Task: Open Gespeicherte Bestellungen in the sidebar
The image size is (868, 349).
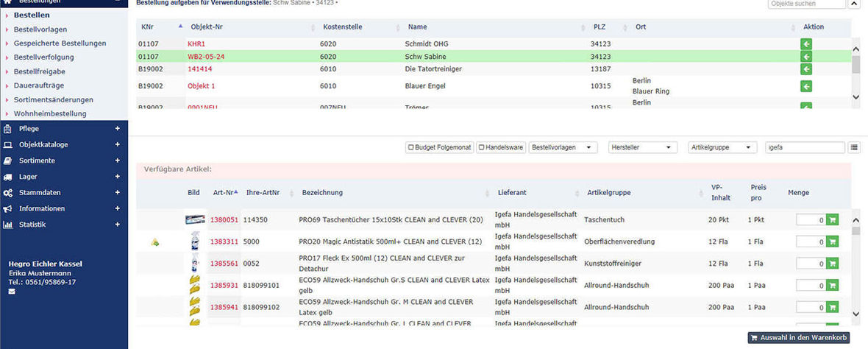Action: pos(60,43)
